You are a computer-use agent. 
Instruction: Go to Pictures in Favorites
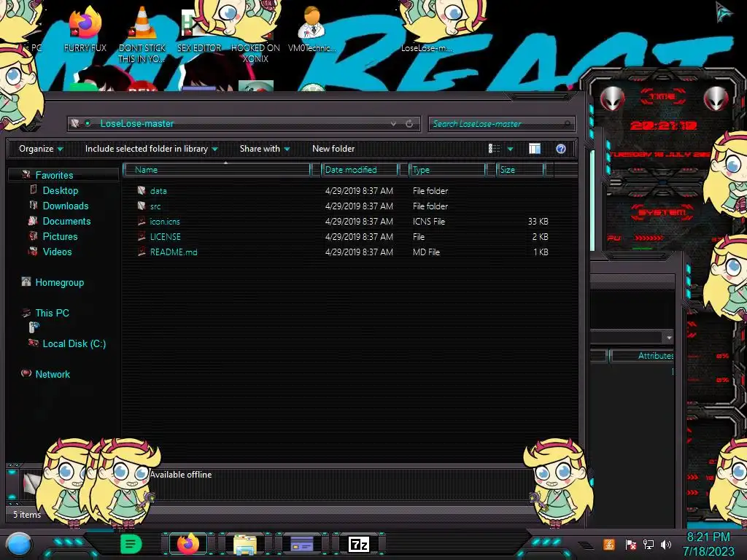60,236
